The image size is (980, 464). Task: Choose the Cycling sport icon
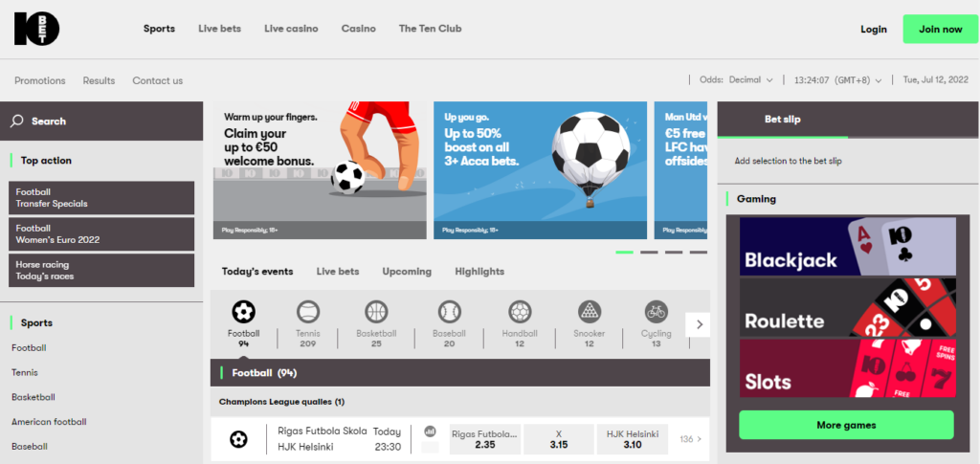coord(656,312)
